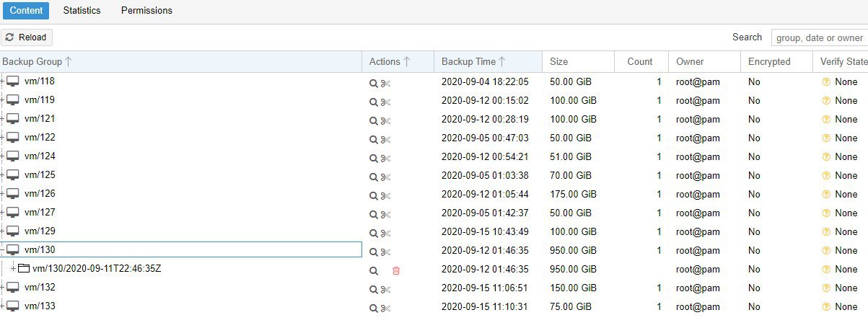The height and width of the screenshot is (328, 868).
Task: Click backup time 2020-09-15 11:10:31
Action: (485, 306)
